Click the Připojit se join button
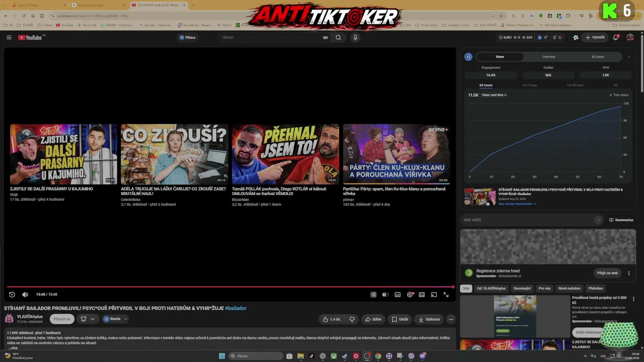 [62, 319]
